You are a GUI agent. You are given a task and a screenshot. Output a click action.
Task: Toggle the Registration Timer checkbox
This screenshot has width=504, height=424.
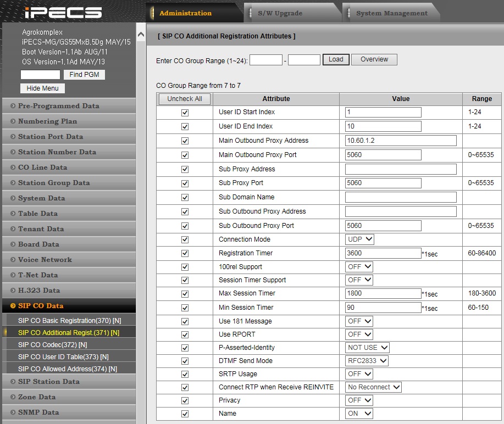pos(185,253)
